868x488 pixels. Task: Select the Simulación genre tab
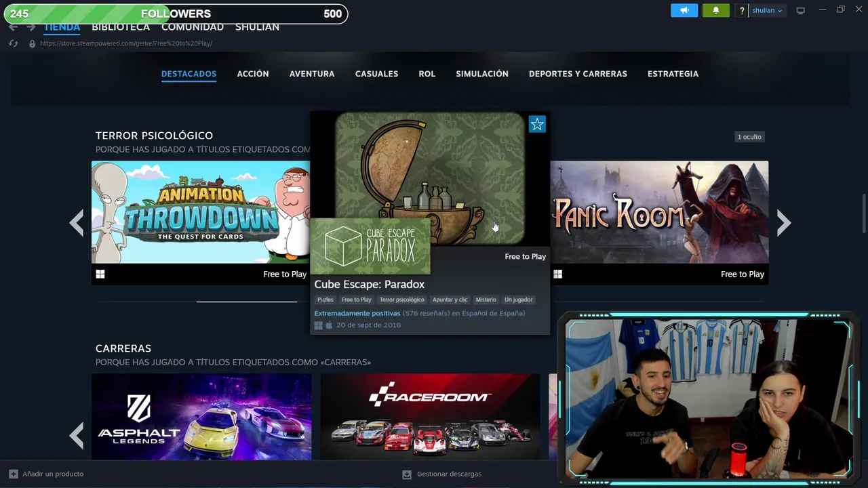click(x=482, y=74)
